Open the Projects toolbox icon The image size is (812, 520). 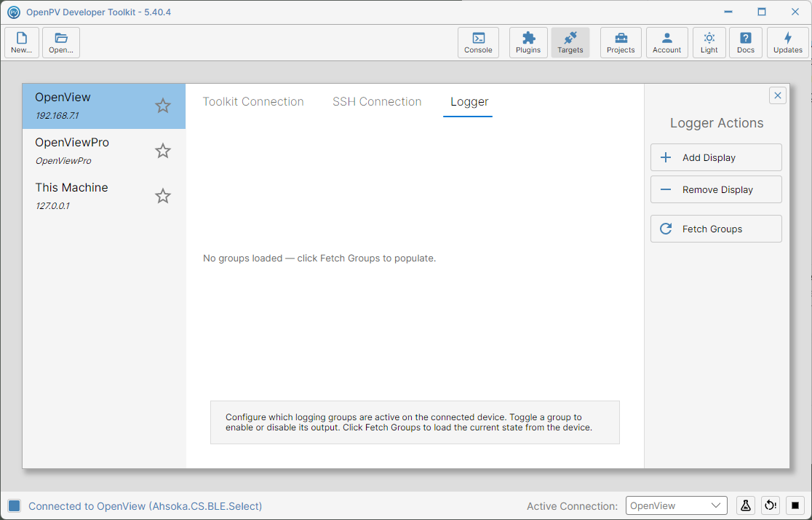621,42
